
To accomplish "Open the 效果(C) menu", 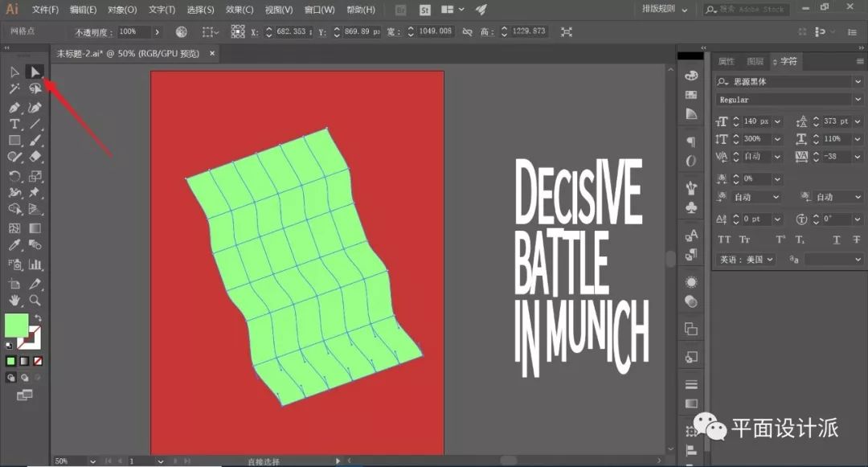I will (x=240, y=10).
